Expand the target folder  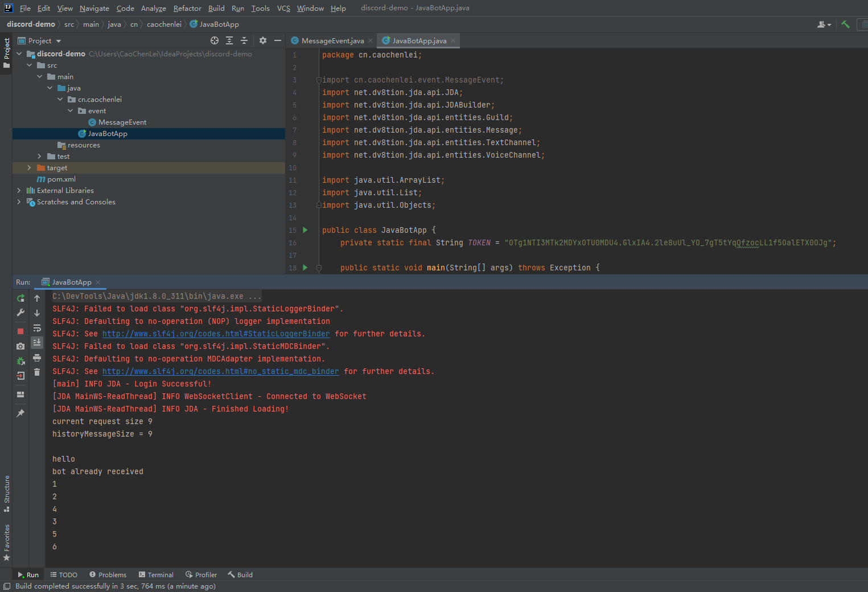pyautogui.click(x=29, y=167)
